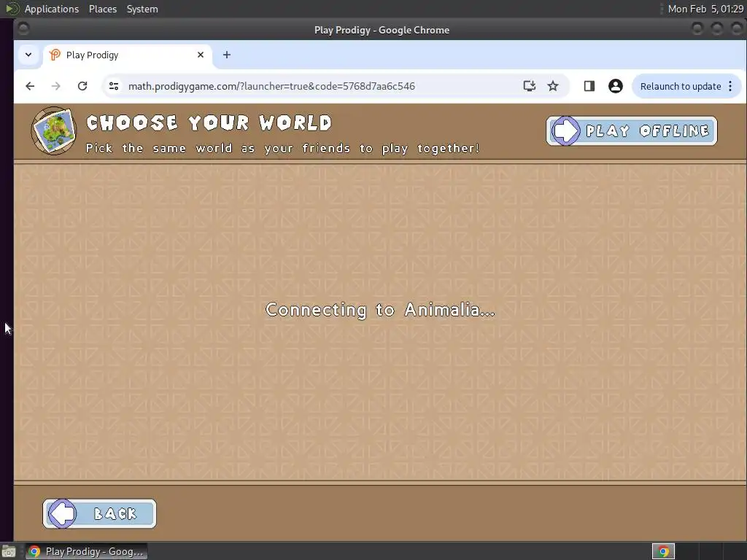Open the tab search dropdown chevron
Viewport: 747px width, 560px height.
(x=28, y=55)
